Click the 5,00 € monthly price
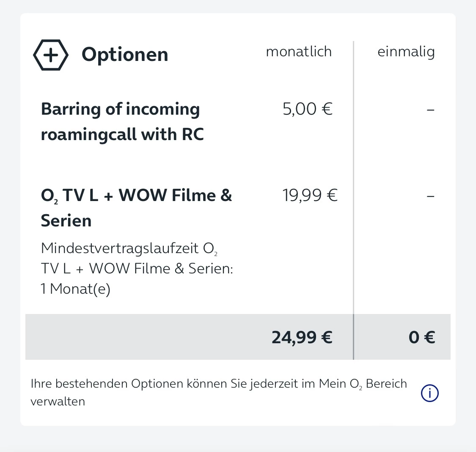The width and height of the screenshot is (476, 452). coord(308,109)
